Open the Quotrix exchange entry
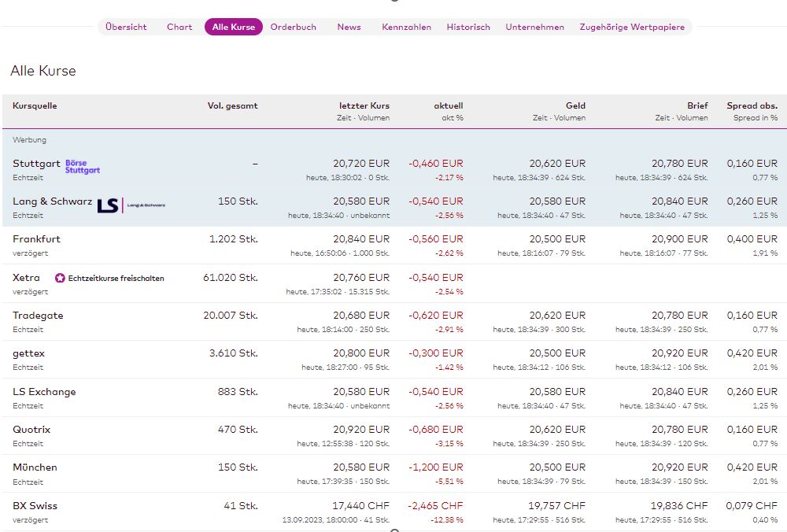Image resolution: width=787 pixels, height=532 pixels. click(x=31, y=430)
